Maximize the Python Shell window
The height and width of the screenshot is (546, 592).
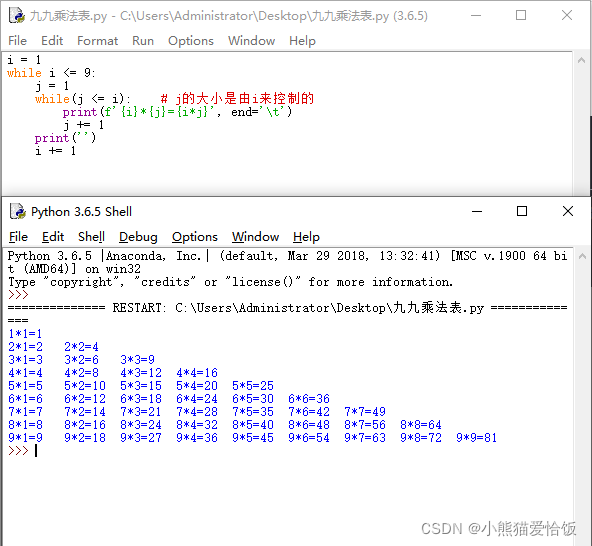click(x=522, y=211)
